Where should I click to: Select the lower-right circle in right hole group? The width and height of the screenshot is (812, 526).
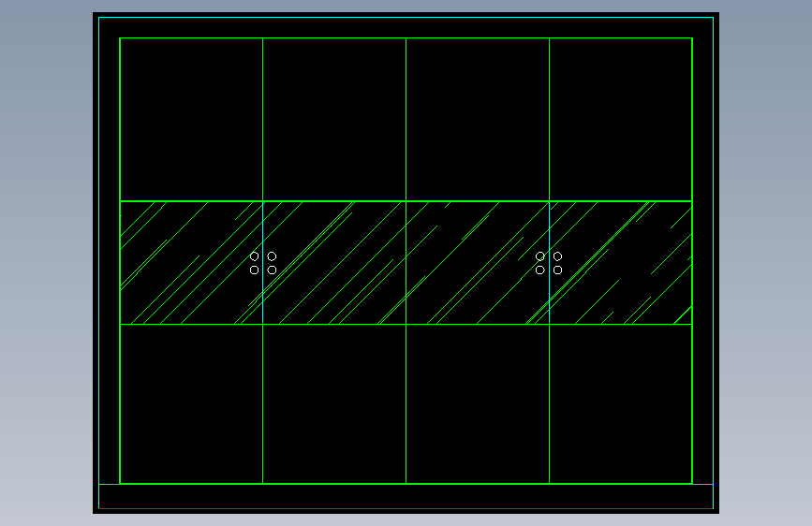pyautogui.click(x=558, y=270)
